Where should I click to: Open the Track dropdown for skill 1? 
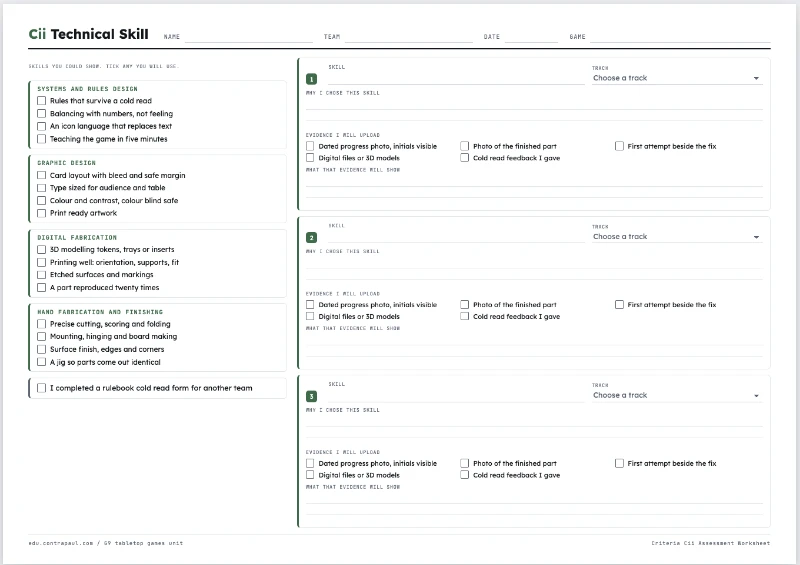677,78
